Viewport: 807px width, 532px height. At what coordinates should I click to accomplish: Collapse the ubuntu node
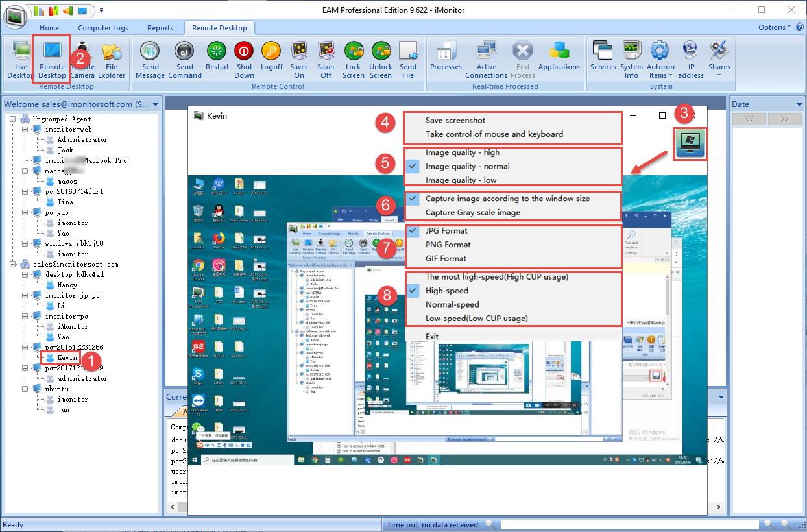pos(25,389)
